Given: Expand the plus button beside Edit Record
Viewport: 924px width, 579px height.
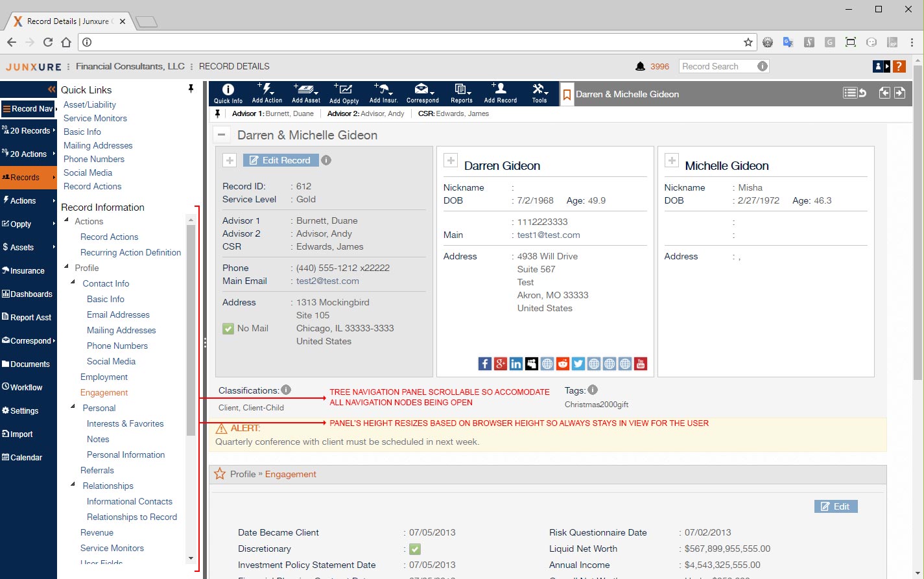Looking at the screenshot, I should 230,160.
